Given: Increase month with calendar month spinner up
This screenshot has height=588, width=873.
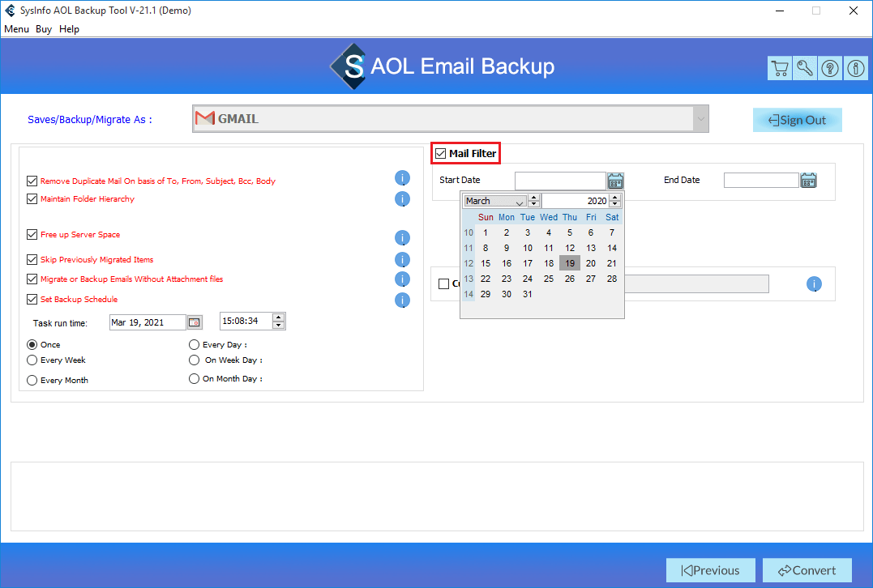Looking at the screenshot, I should point(534,198).
